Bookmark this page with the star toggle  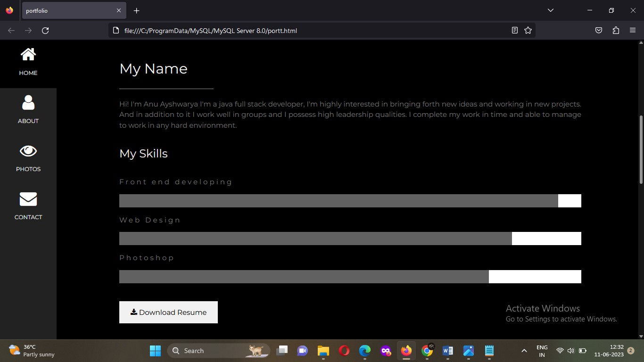point(528,30)
